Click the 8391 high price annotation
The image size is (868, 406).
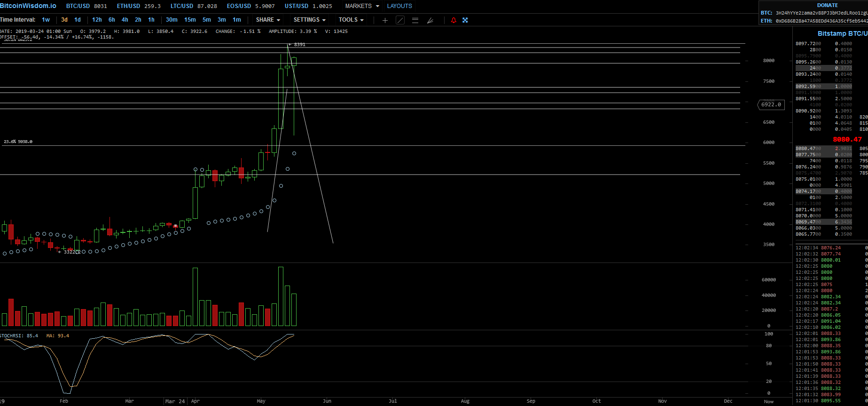click(297, 45)
